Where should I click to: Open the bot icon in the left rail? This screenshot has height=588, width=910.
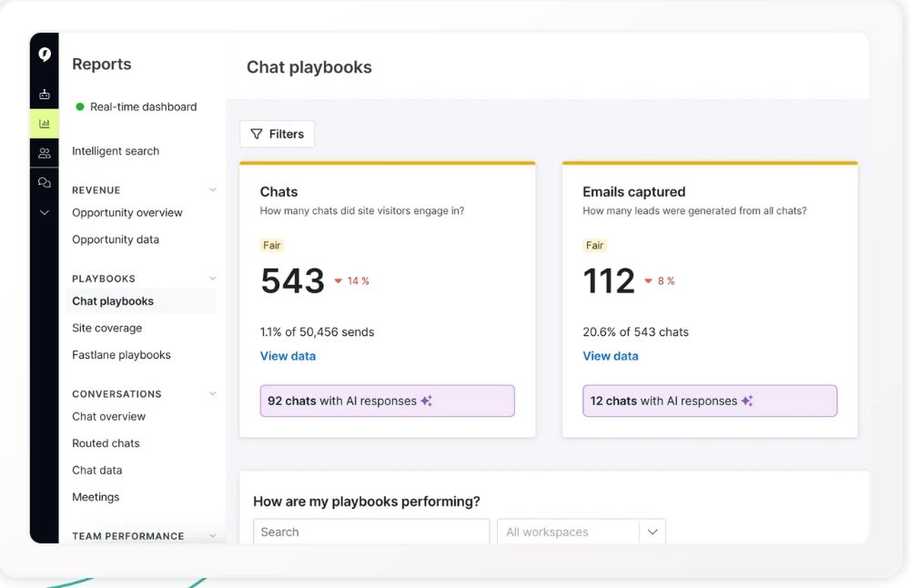coord(44,94)
